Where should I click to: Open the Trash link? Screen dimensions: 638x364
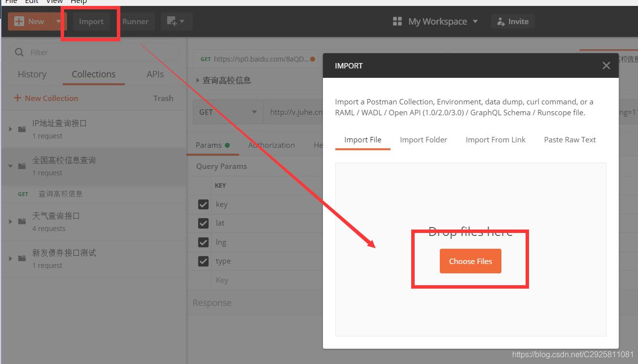163,98
